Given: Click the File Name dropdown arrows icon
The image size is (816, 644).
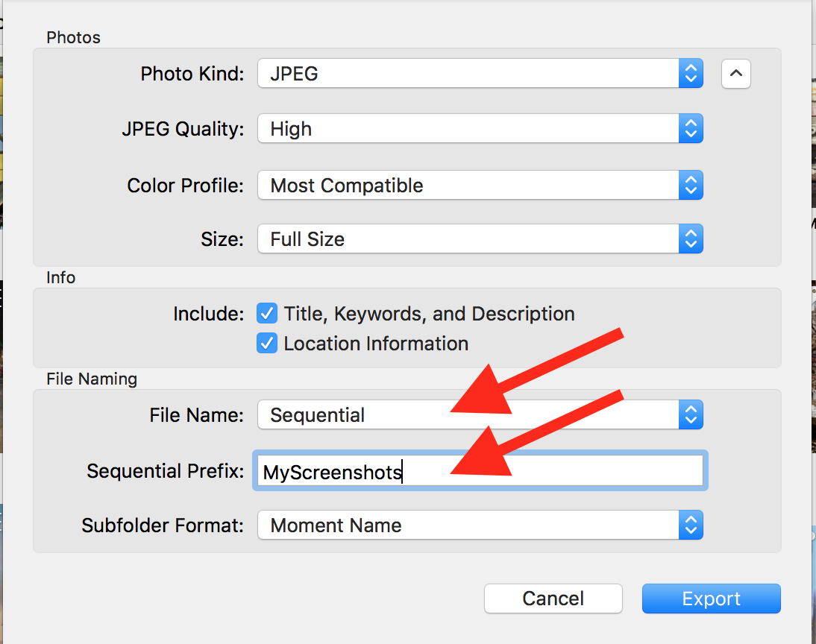Looking at the screenshot, I should tap(691, 414).
